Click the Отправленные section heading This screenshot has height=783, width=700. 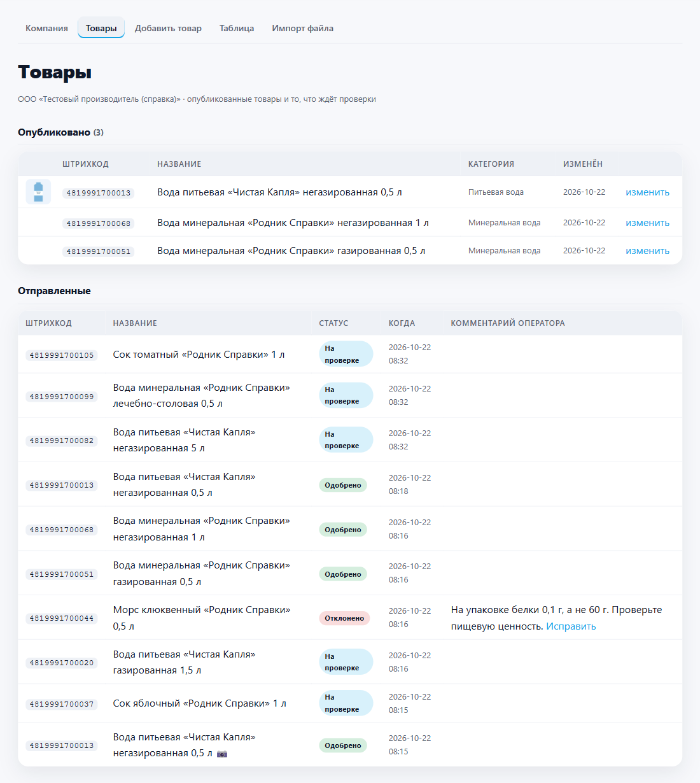click(54, 291)
